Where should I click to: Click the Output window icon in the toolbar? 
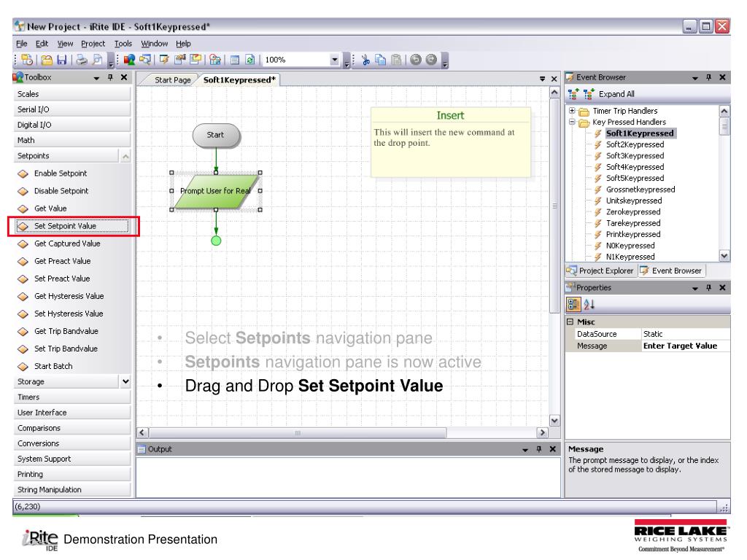pos(234,60)
